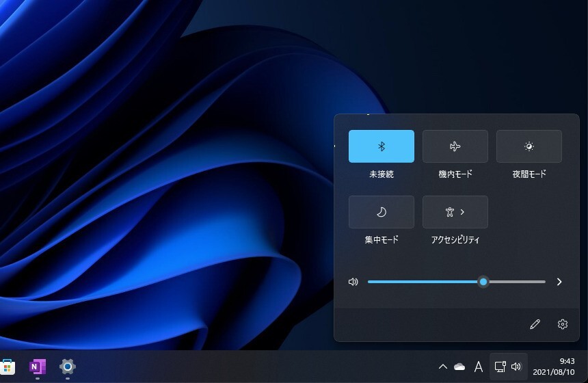Enable airplane mode (機内モード) tile

tap(455, 146)
